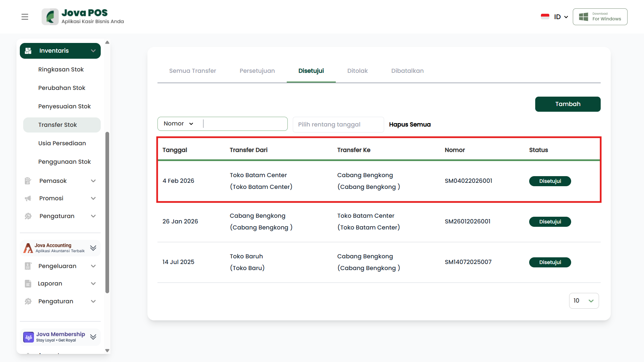Viewport: 644px width, 362px height.
Task: Click the Laporan document icon
Action: pos(28,284)
